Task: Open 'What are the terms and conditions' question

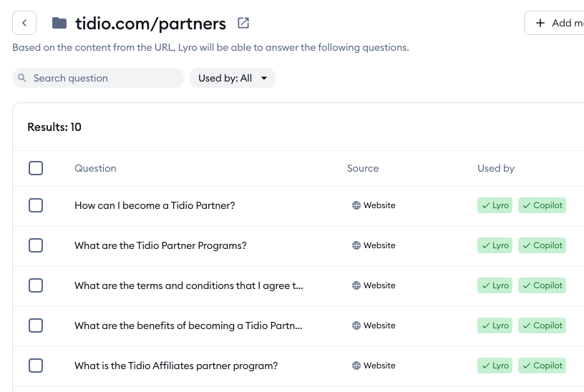Action: (x=189, y=285)
